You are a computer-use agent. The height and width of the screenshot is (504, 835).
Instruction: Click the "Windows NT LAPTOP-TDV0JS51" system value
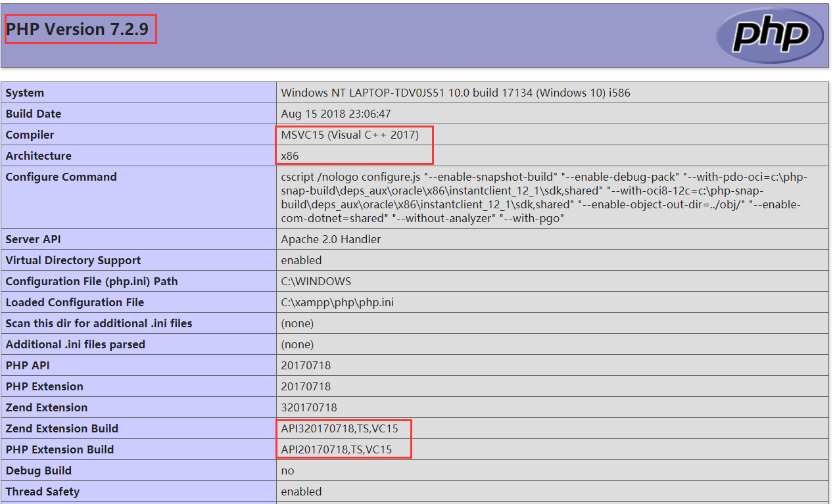[456, 93]
